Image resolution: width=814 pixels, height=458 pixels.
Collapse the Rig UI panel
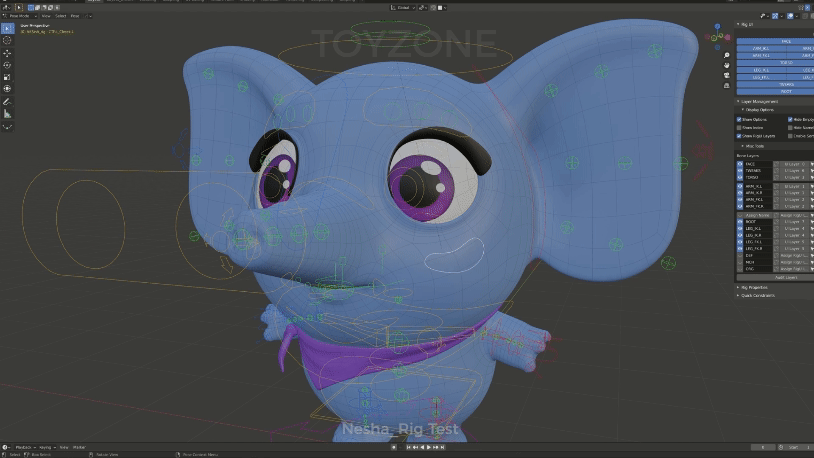738,24
